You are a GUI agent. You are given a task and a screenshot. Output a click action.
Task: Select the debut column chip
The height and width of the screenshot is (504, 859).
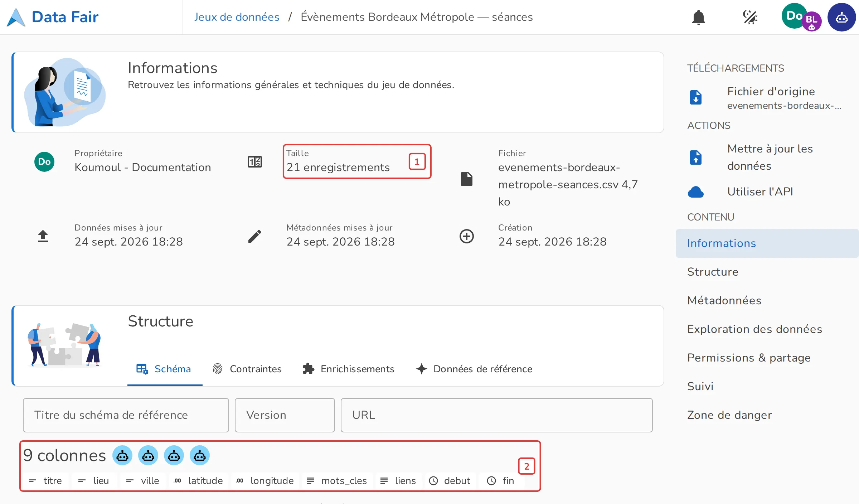(450, 481)
